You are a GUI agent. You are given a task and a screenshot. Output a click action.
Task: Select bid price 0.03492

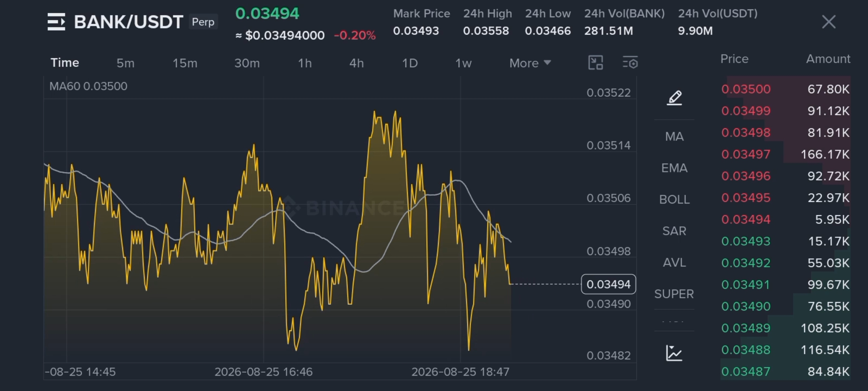click(746, 263)
